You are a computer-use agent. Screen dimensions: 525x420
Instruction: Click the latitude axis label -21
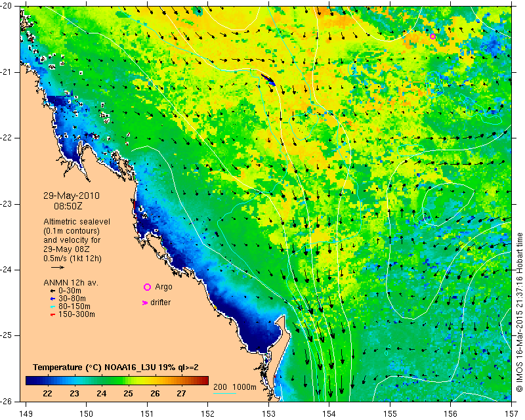[6, 72]
